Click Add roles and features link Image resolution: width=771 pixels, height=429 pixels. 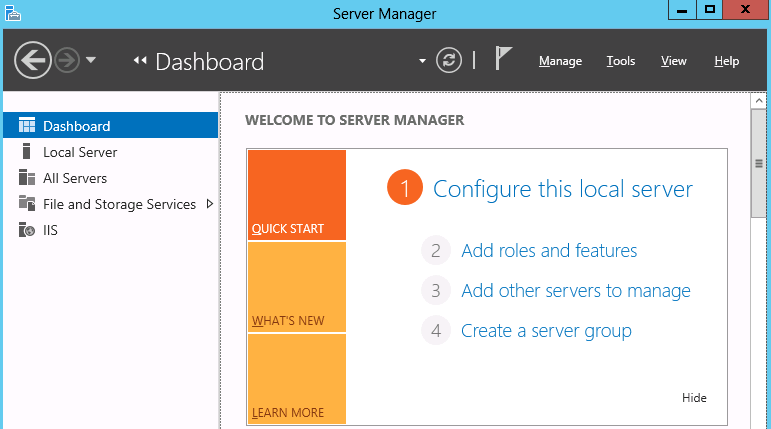[x=549, y=251]
